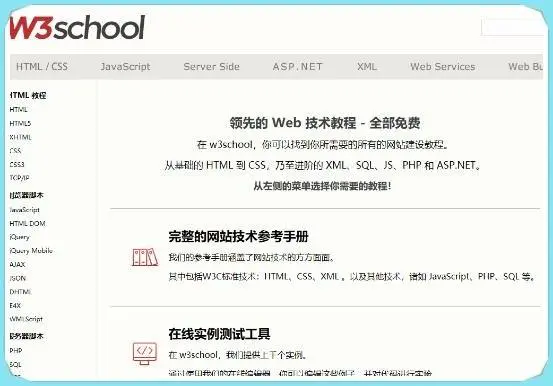The image size is (553, 386).
Task: Click the '领先的 Web 技术教程 - 全部免费' title
Action: click(324, 123)
